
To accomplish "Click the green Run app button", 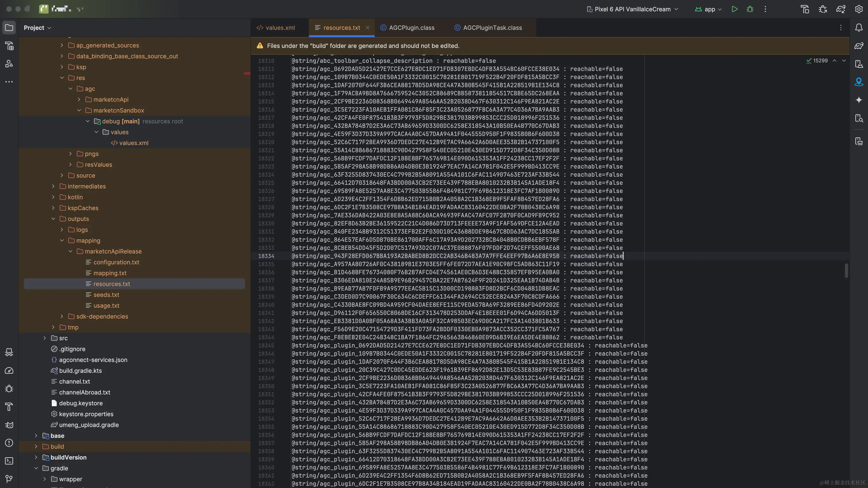I will (x=735, y=9).
